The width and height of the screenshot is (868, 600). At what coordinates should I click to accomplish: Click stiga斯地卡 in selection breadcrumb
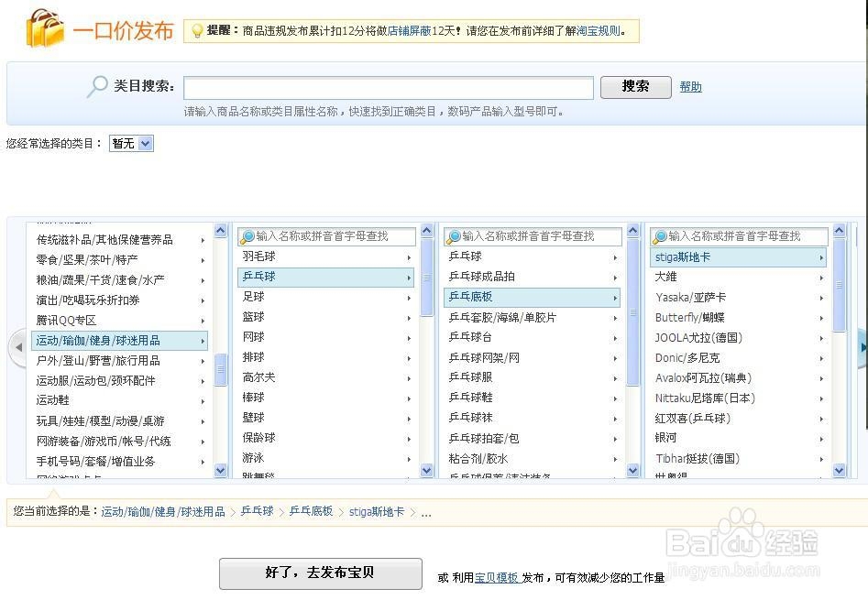377,511
